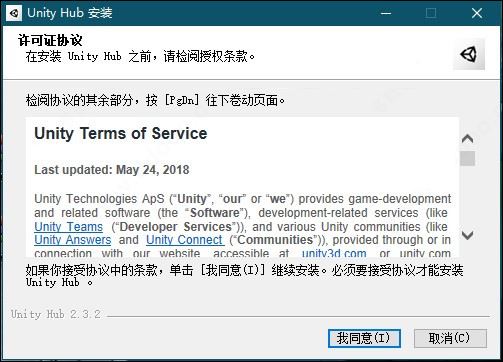Click the 取消(C) cancel button
Image resolution: width=503 pixels, height=362 pixels.
(450, 338)
